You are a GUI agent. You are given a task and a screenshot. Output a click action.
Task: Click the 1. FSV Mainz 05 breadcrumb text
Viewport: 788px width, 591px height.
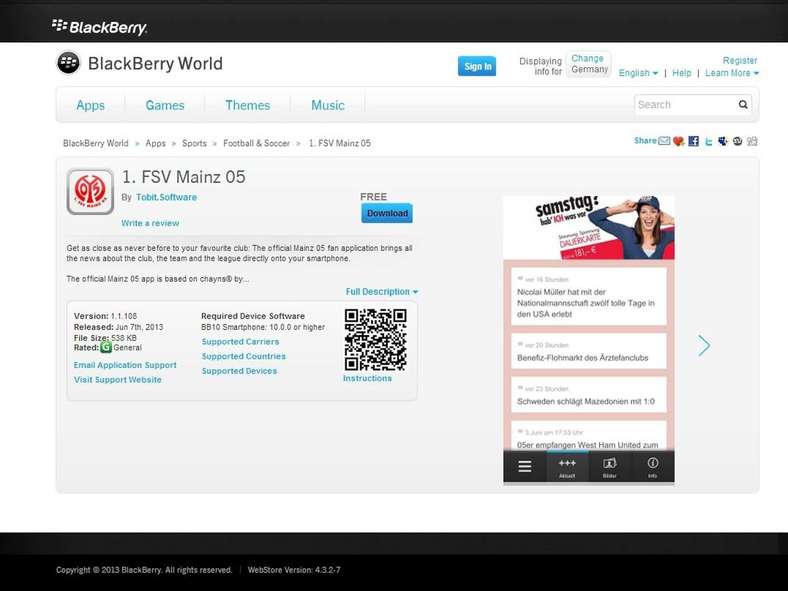pyautogui.click(x=339, y=143)
